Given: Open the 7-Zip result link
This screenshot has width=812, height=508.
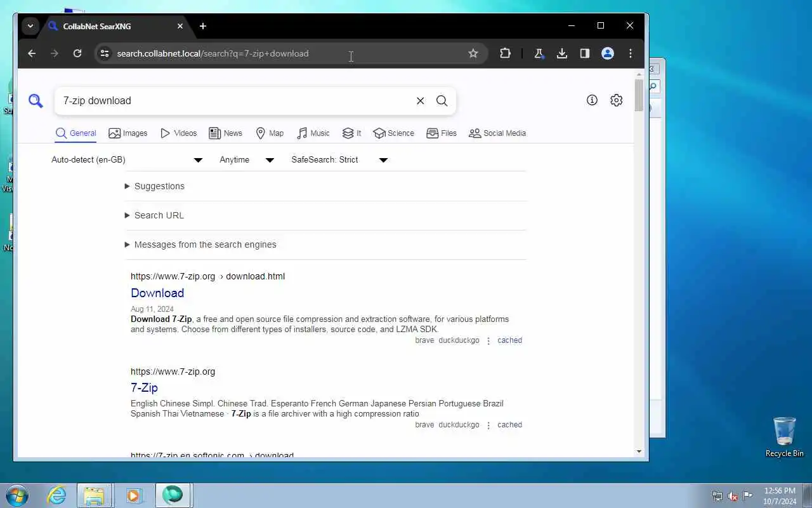Looking at the screenshot, I should [x=144, y=387].
